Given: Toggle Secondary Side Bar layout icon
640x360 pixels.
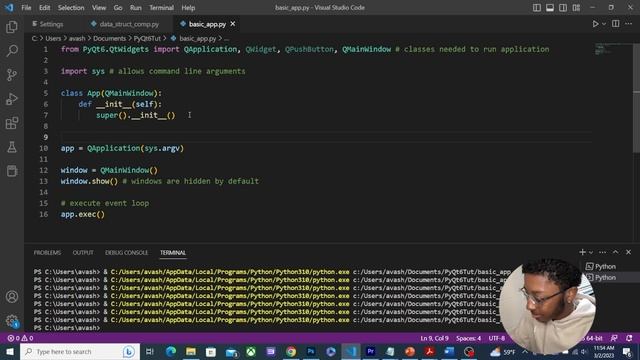Looking at the screenshot, I should pyautogui.click(x=563, y=8).
